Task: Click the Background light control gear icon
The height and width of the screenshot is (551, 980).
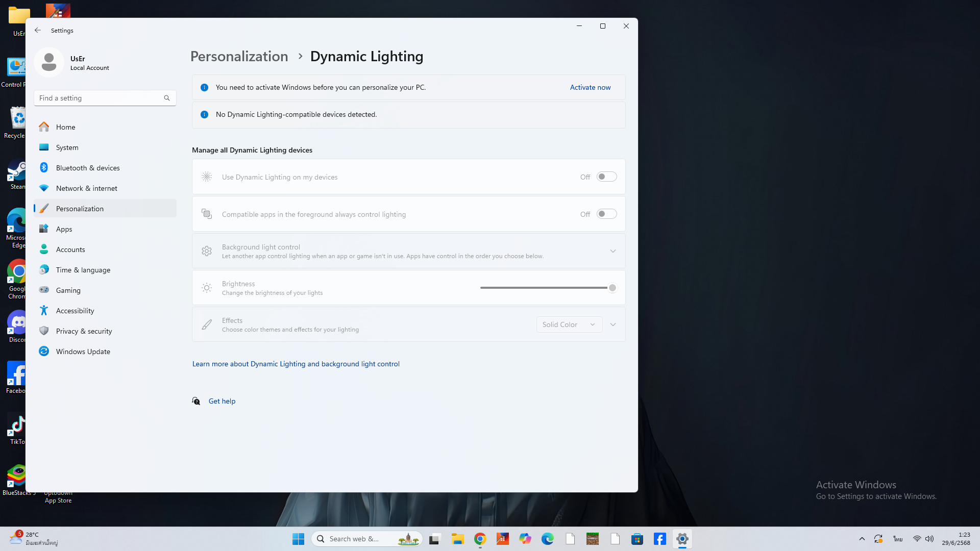Action: click(x=207, y=251)
